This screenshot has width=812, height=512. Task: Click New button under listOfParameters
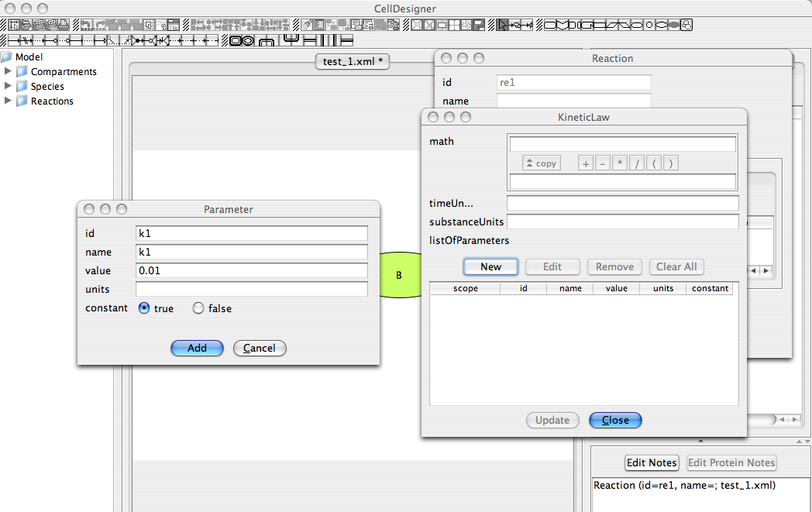tap(490, 266)
